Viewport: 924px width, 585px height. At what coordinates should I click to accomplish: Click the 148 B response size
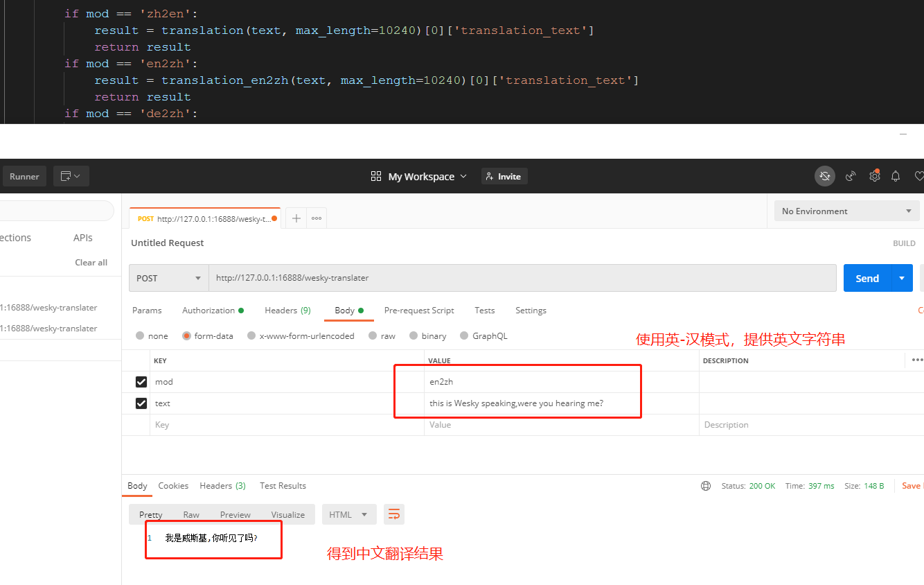875,486
